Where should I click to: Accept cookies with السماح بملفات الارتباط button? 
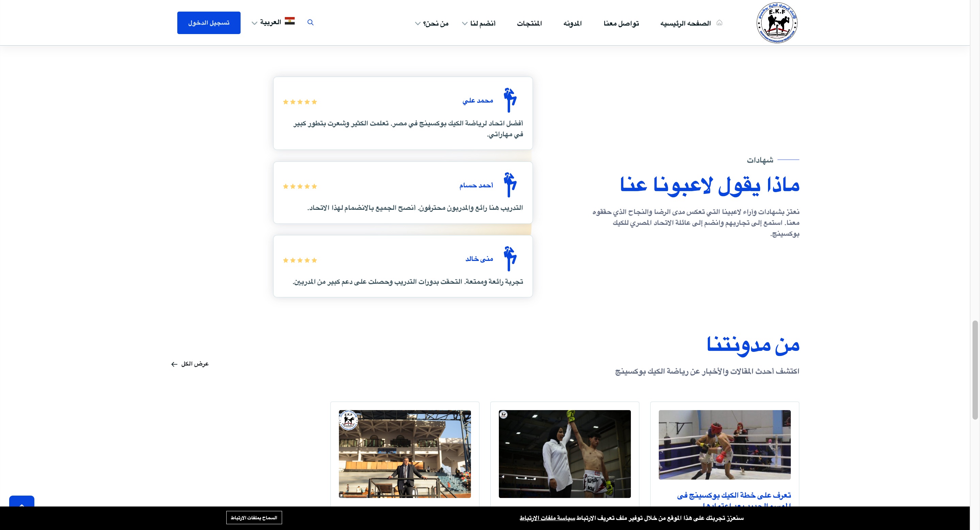click(x=254, y=517)
